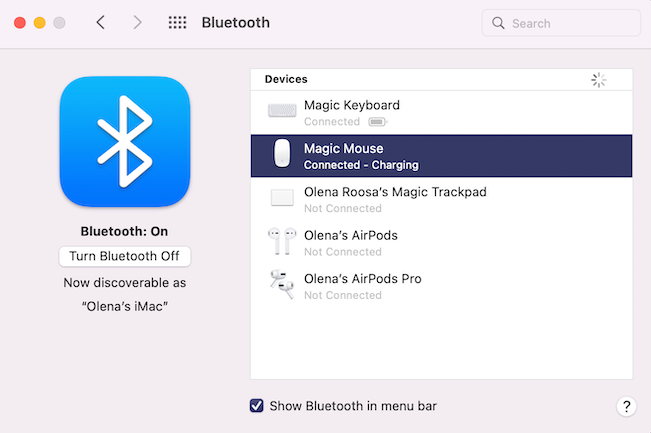Click the help question mark button

627,406
